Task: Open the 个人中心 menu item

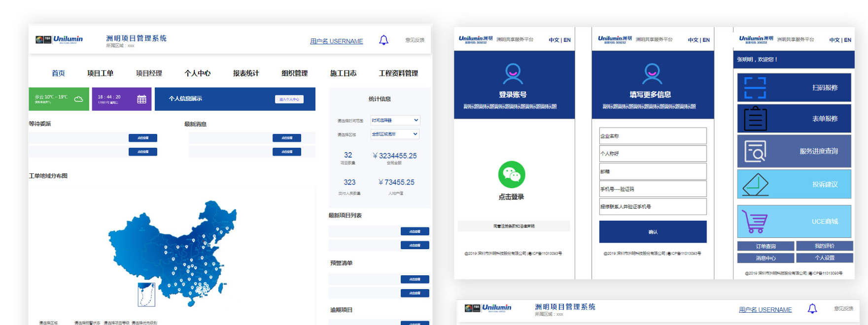Action: [197, 73]
